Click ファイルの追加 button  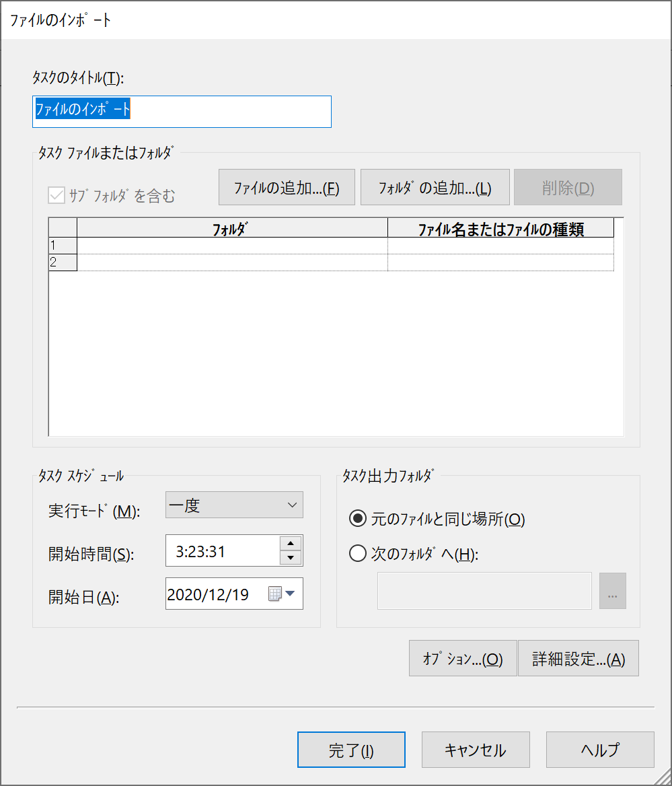coord(286,188)
